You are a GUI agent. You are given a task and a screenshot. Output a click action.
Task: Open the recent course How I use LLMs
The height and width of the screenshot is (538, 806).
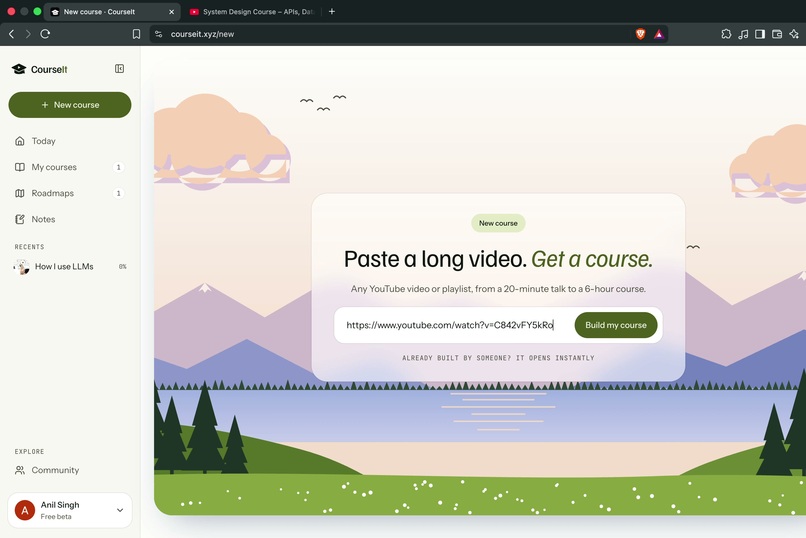[x=70, y=267]
